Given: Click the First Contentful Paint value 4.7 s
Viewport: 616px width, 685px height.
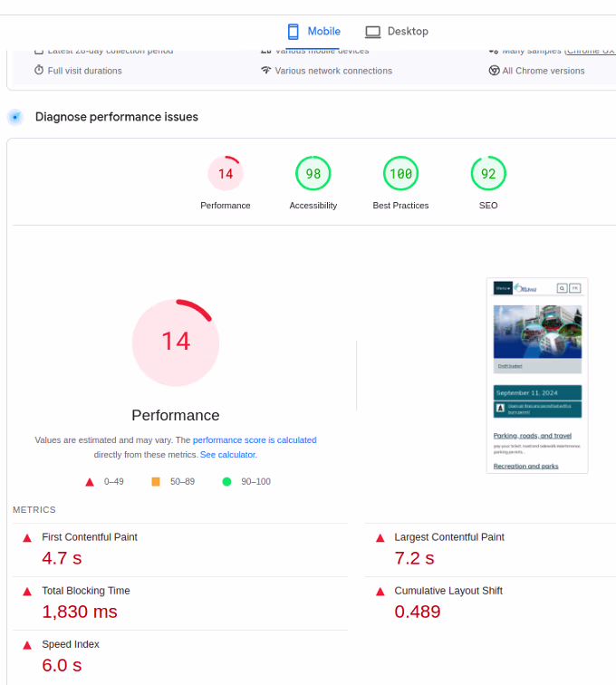Looking at the screenshot, I should click(x=62, y=558).
